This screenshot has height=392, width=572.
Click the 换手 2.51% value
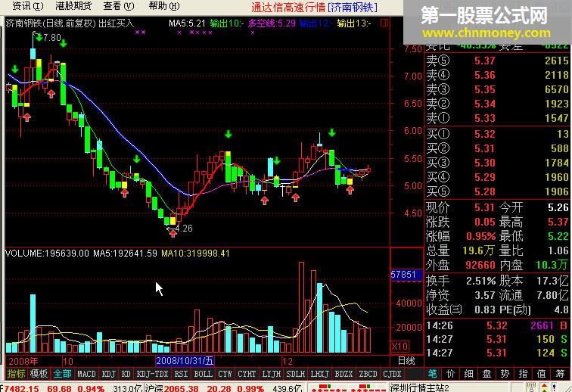(x=480, y=281)
